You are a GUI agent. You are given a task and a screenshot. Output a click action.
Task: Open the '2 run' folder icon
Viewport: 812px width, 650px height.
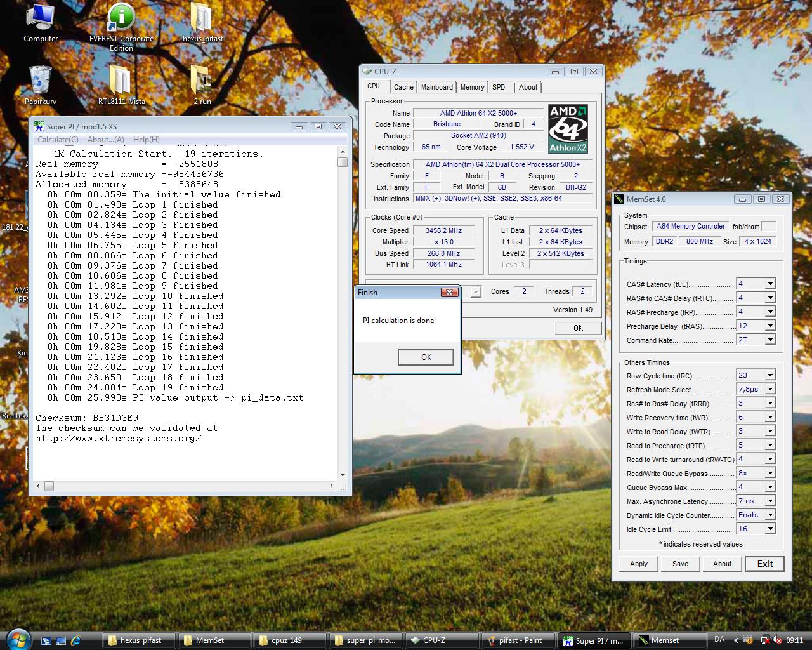tap(202, 85)
